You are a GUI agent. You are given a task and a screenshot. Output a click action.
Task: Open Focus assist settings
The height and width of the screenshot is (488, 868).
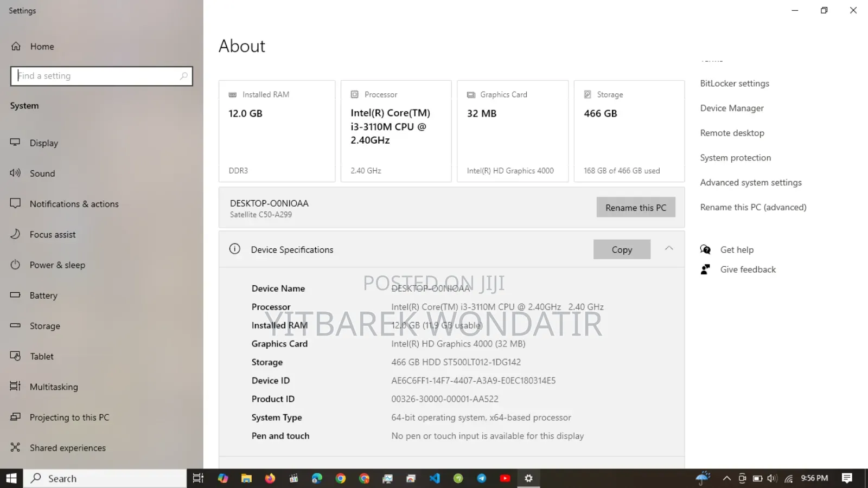tap(52, 234)
